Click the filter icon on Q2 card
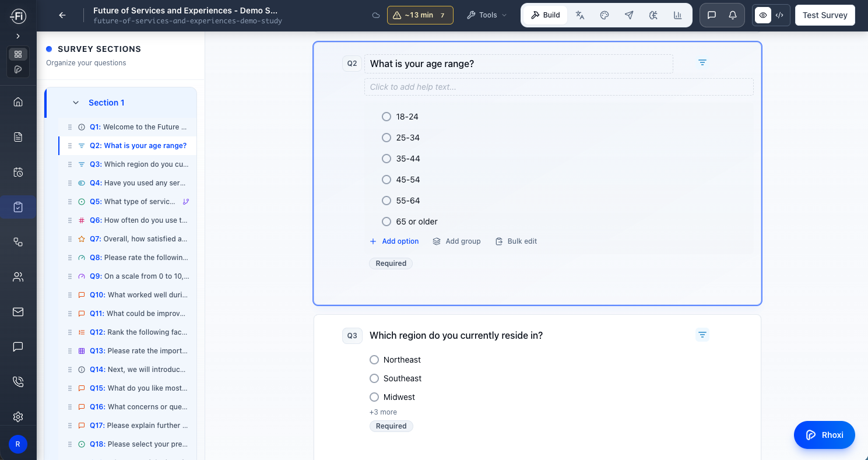The image size is (868, 460). [702, 62]
